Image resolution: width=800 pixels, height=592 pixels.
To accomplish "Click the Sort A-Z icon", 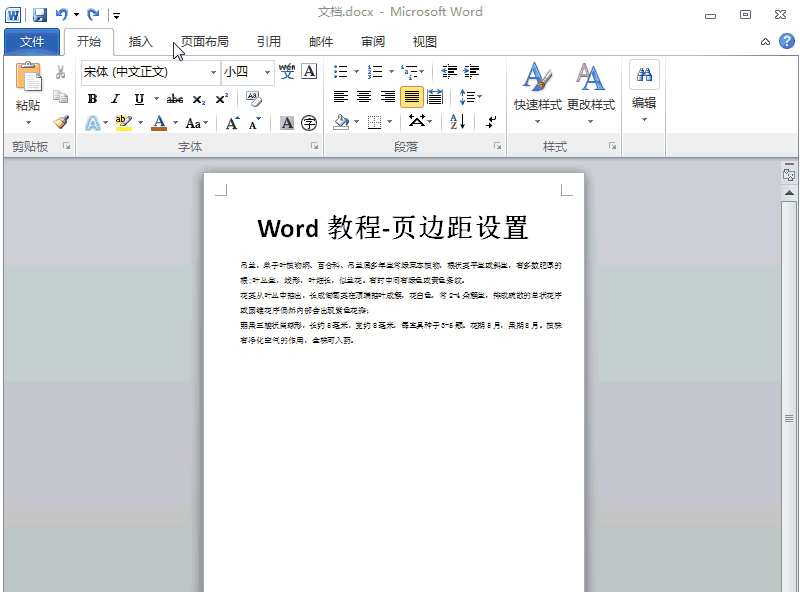I will click(458, 122).
